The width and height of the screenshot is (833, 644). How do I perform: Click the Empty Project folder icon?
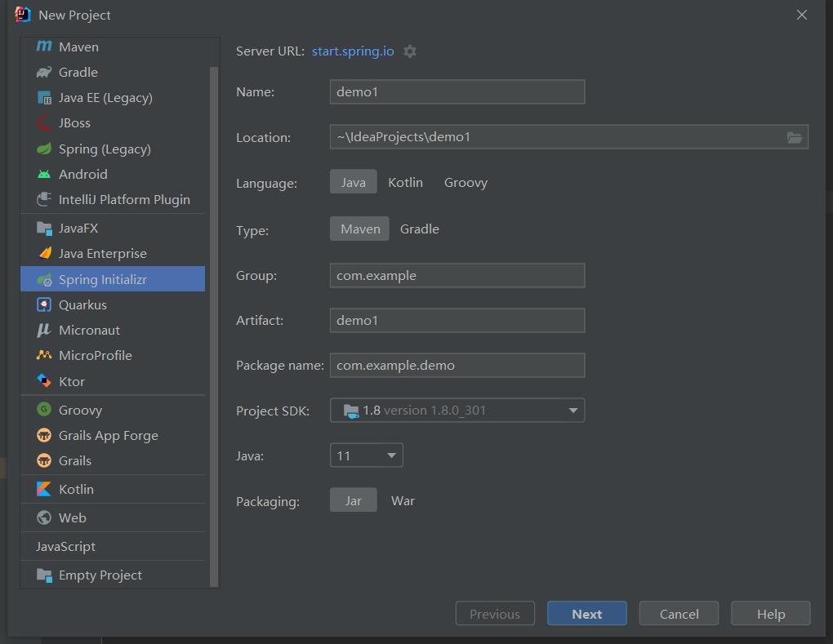[44, 575]
